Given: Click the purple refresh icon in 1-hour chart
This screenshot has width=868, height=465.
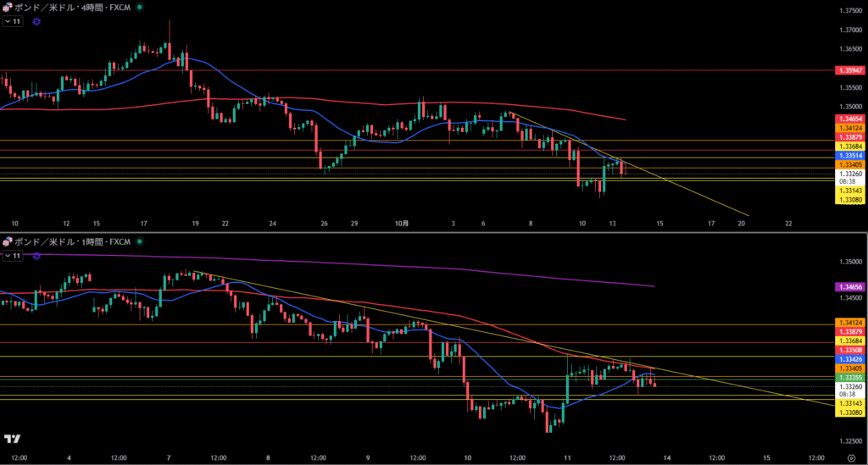Looking at the screenshot, I should coord(36,255).
